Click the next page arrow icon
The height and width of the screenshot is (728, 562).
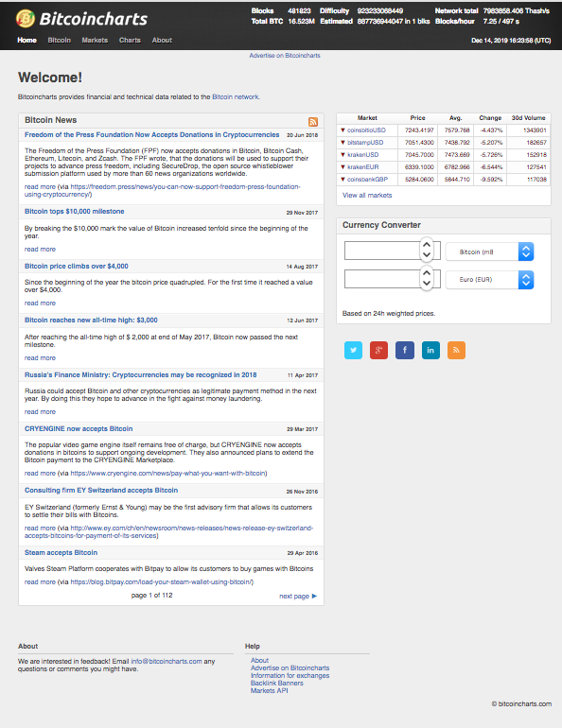pyautogui.click(x=314, y=597)
